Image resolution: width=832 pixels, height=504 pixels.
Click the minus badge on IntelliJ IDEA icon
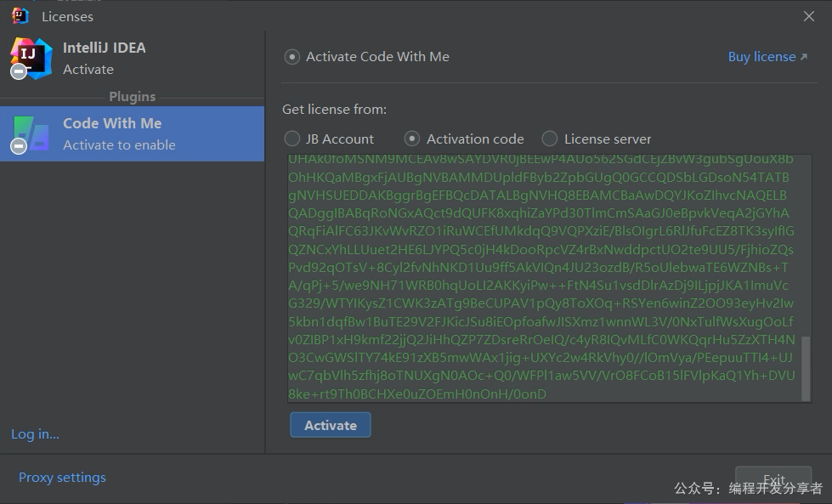tap(19, 72)
